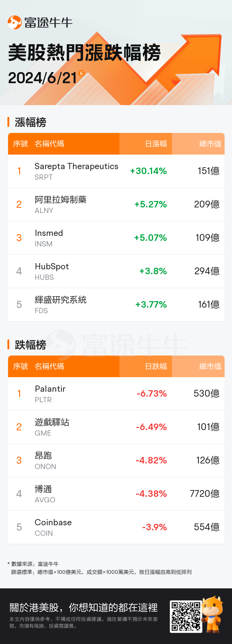Screen dimensions: 232x644
Task: Click the orange bull mascot icon
Action: [212, 613]
